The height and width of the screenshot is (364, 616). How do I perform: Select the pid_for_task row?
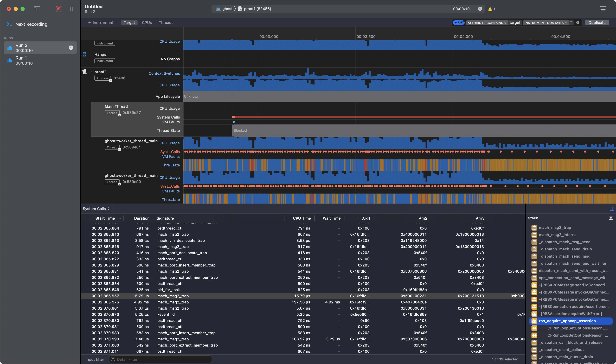pyautogui.click(x=303, y=290)
